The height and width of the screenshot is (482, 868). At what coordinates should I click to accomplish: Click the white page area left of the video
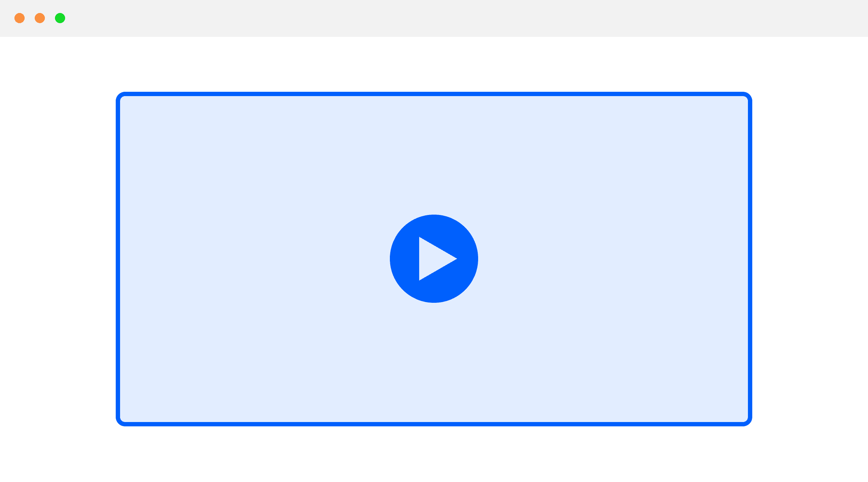coord(58,259)
